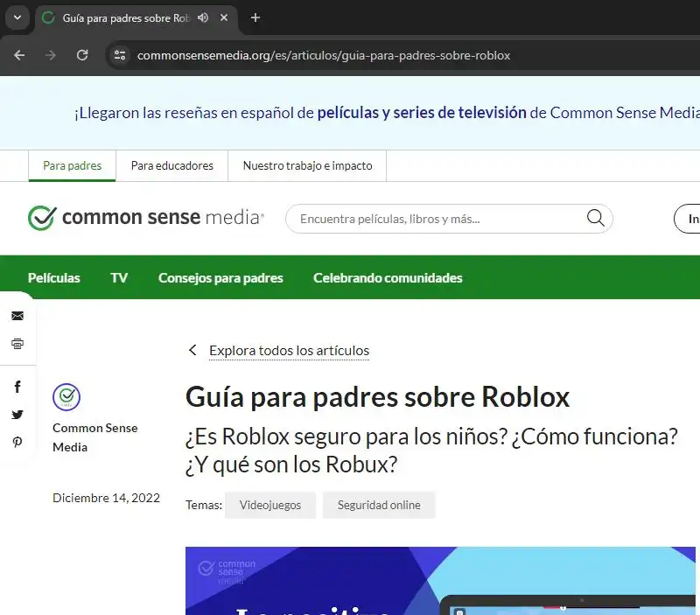This screenshot has width=700, height=615.
Task: Pin the article on Pinterest
Action: tap(17, 443)
